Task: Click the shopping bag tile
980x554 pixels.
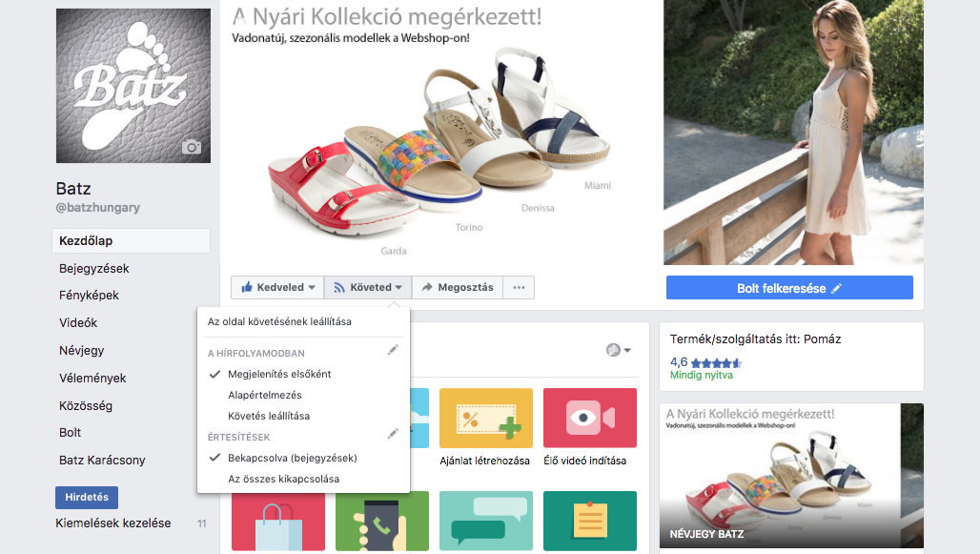Action: pyautogui.click(x=278, y=521)
